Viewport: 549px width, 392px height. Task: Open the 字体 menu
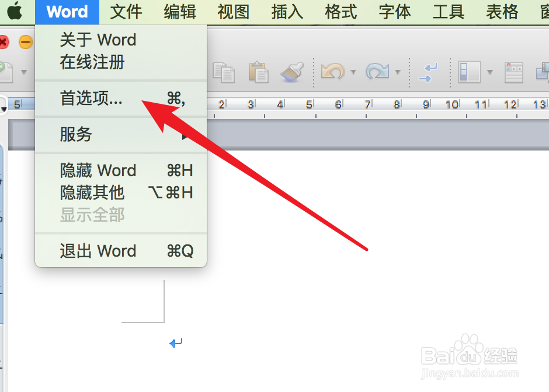pyautogui.click(x=395, y=12)
